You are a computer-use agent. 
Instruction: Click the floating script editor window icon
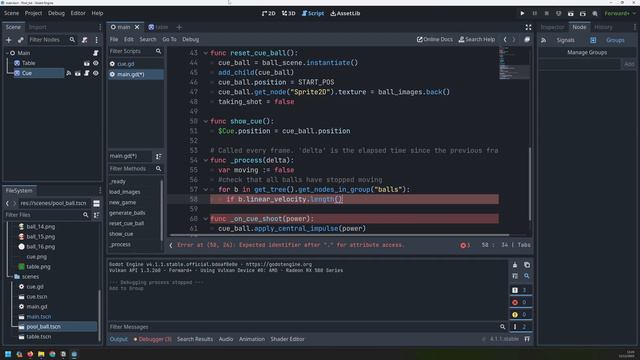point(527,40)
